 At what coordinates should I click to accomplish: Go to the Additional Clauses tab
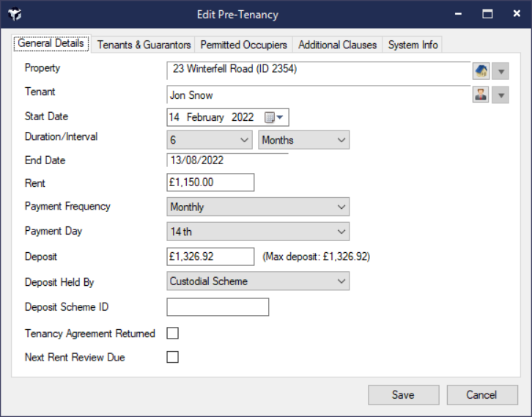pos(337,45)
